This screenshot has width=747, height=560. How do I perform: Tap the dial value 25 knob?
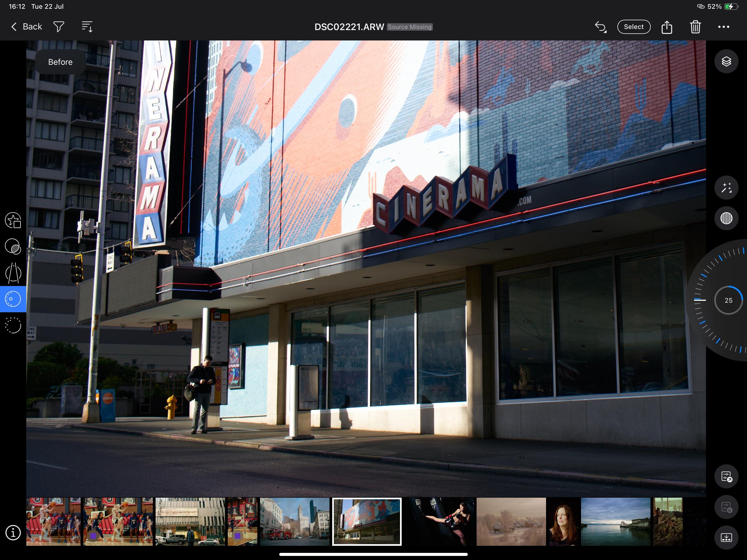[728, 300]
